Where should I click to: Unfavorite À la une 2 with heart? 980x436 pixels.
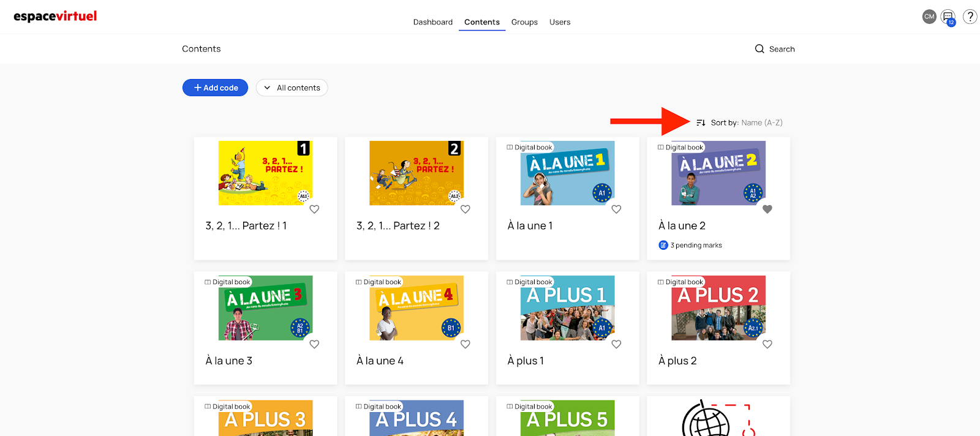pyautogui.click(x=767, y=209)
